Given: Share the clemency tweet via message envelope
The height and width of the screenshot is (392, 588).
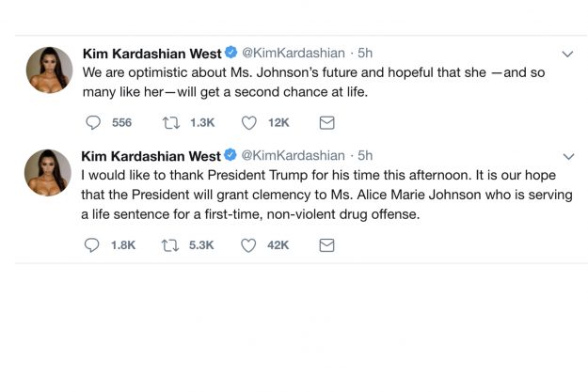Looking at the screenshot, I should click(x=326, y=245).
